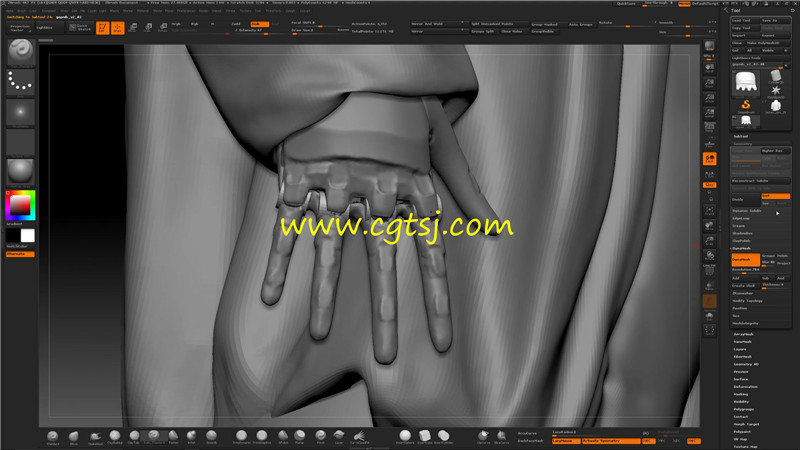Viewport: 800px width, 450px height.
Task: Toggle Edit mode button
Action: (x=103, y=28)
